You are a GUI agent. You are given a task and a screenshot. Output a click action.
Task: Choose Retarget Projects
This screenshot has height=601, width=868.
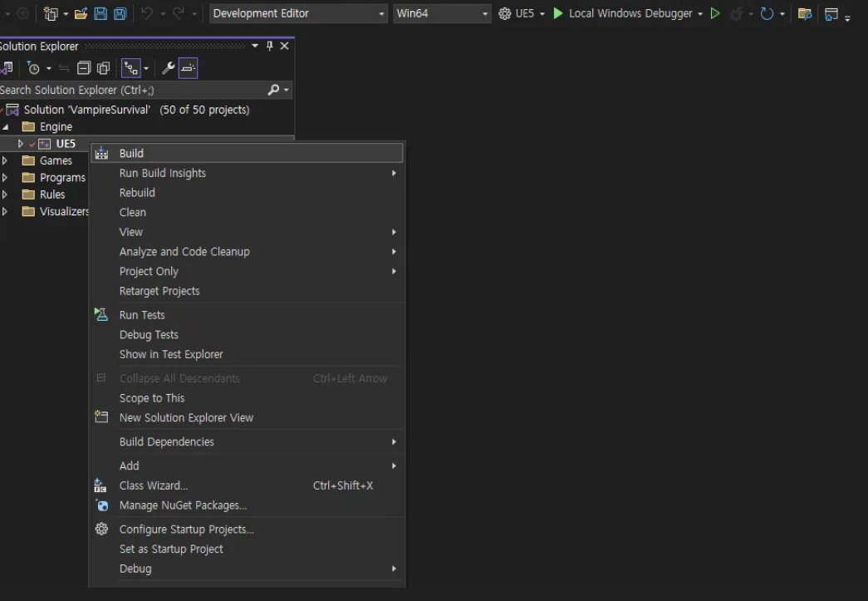[x=247, y=291]
